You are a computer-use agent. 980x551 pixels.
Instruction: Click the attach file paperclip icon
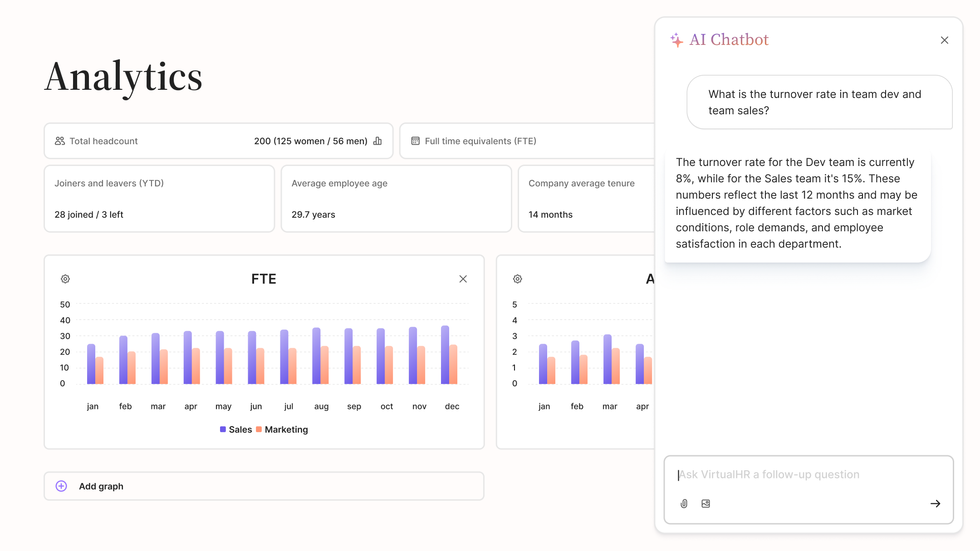[x=684, y=503]
